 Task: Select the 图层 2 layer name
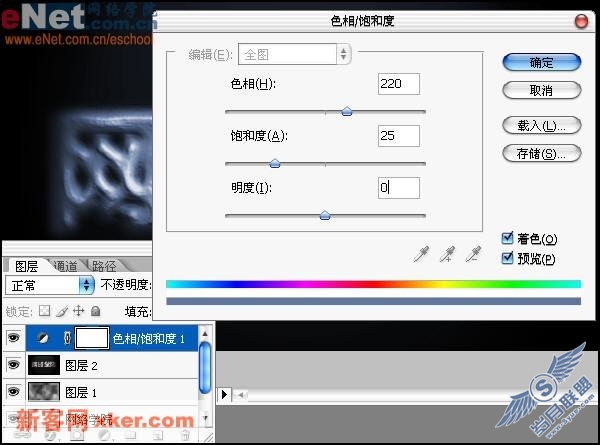point(81,365)
